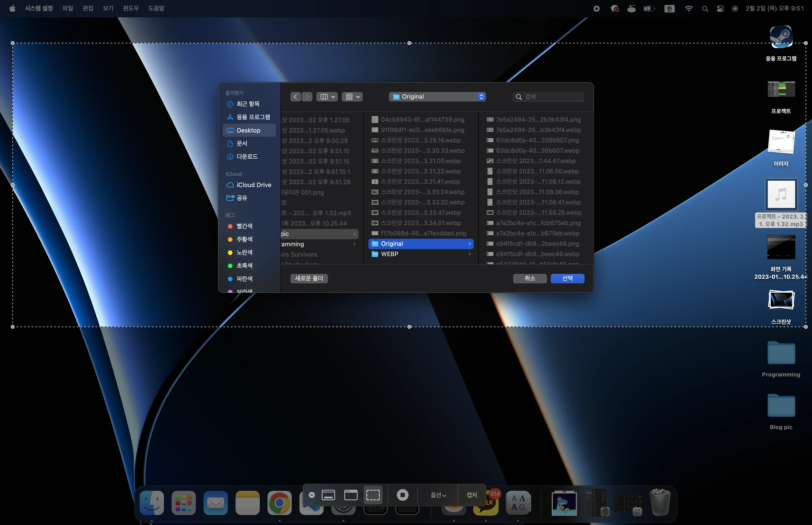Choose capture entire screen mode
Image resolution: width=812 pixels, height=525 pixels.
point(328,495)
